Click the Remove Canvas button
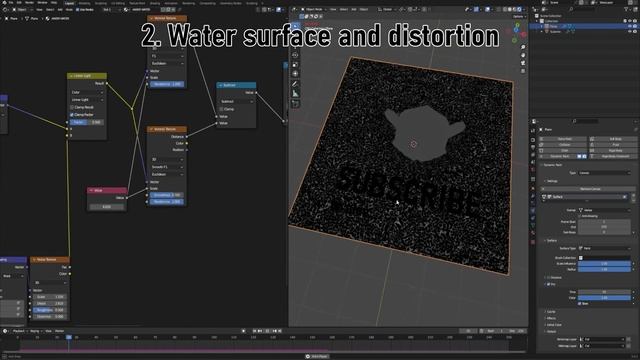This screenshot has width=640, height=360. pos(589,189)
